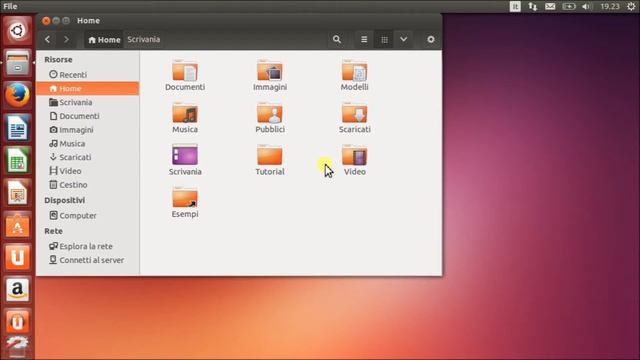Switch to list view
This screenshot has height=360, width=640.
[x=364, y=40]
